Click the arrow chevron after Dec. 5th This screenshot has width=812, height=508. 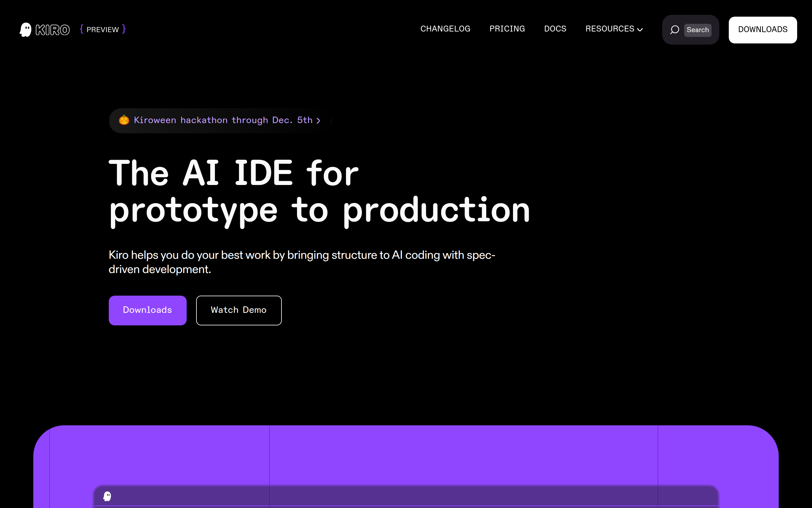tap(318, 121)
